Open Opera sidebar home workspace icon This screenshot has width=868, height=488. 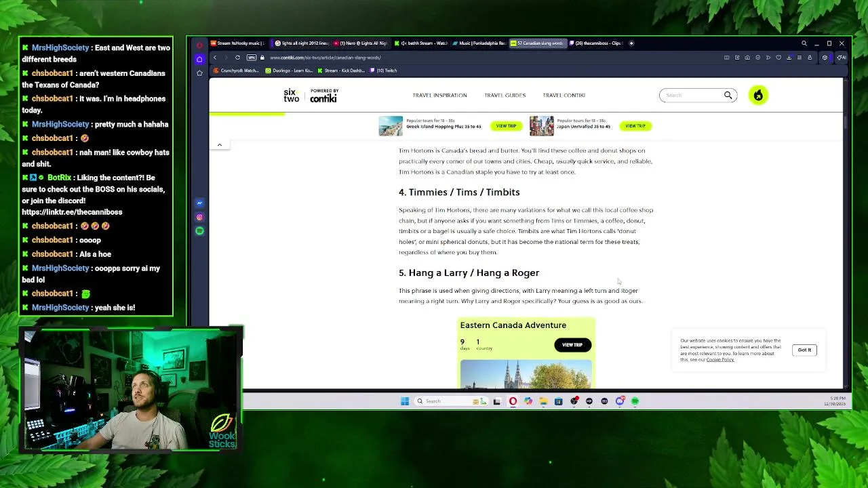pyautogui.click(x=199, y=59)
